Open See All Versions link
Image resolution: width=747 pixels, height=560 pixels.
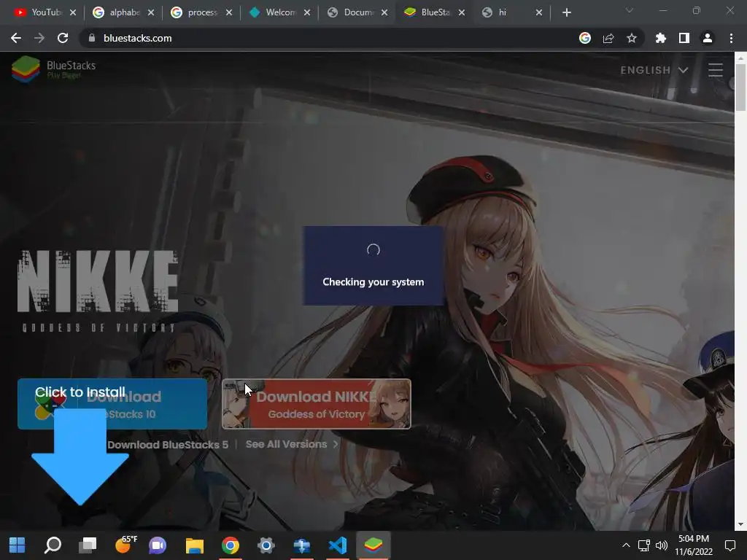point(292,444)
